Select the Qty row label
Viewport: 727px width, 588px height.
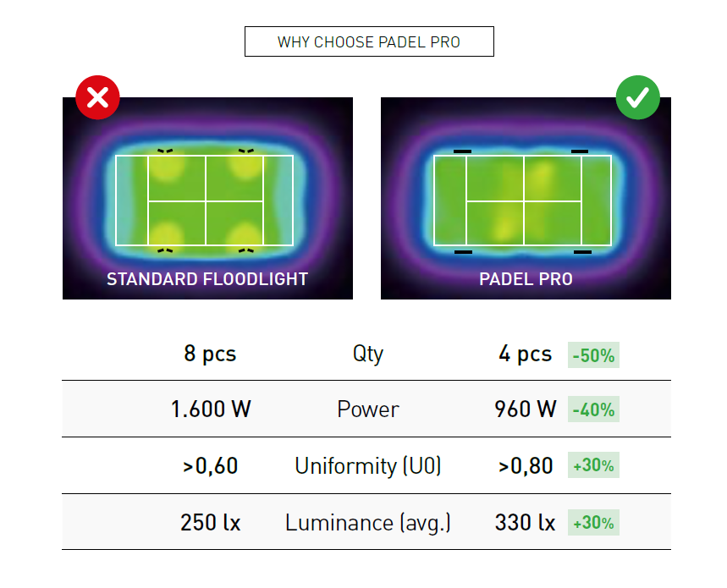[368, 354]
